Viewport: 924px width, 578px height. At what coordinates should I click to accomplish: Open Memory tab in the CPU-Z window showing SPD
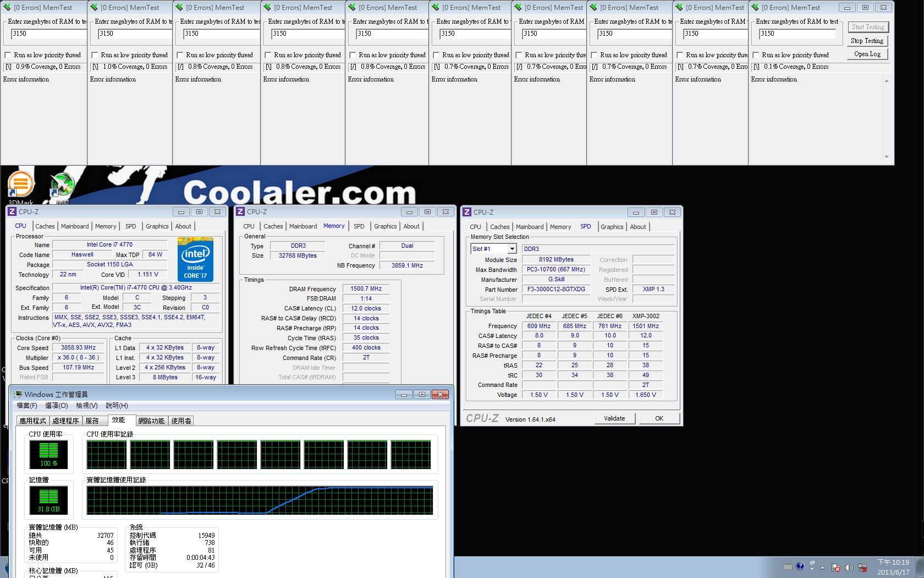[x=560, y=227]
